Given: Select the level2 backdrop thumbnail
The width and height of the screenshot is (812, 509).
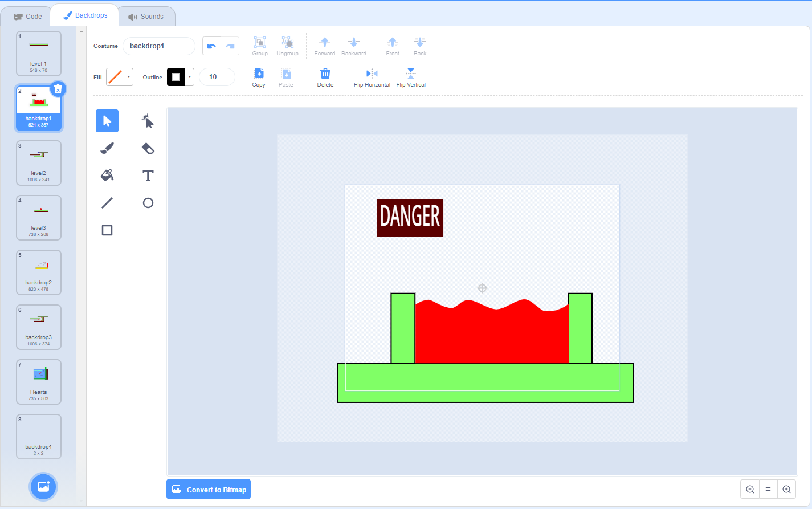Looking at the screenshot, I should pyautogui.click(x=39, y=163).
